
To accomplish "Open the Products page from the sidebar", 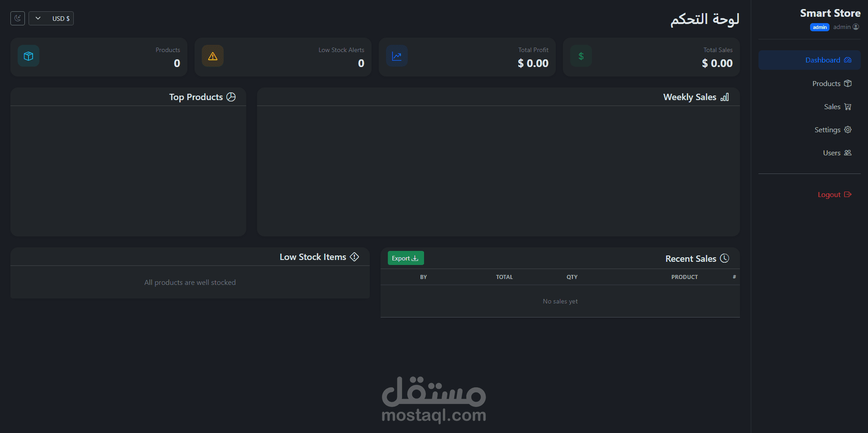I will 825,83.
